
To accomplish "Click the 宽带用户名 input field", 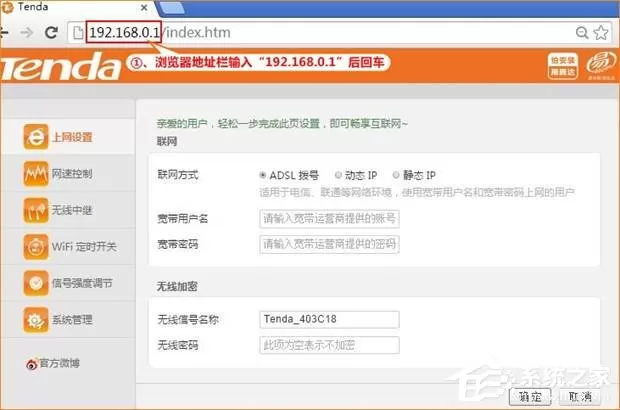I will coord(329,219).
